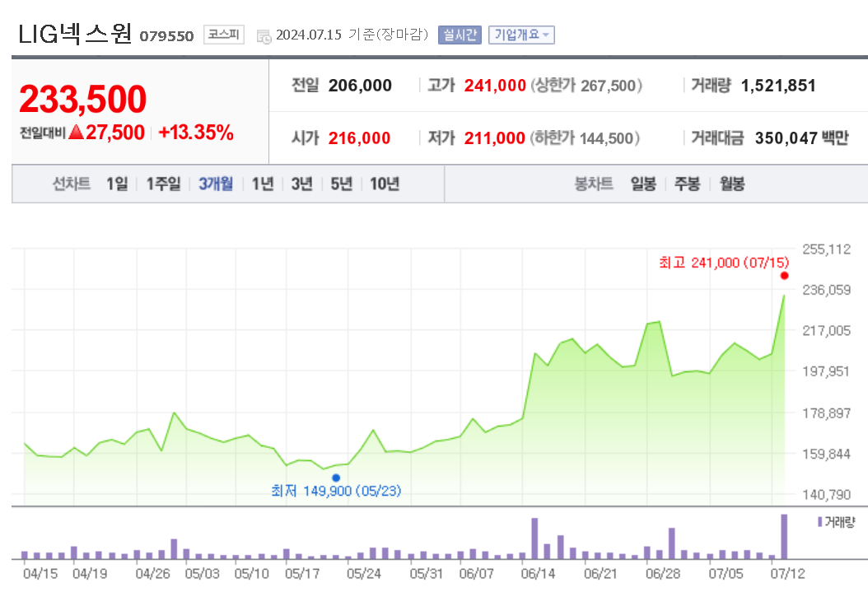This screenshot has height=597, width=868.
Task: Click the 05/24 x-axis date label
Action: point(364,574)
